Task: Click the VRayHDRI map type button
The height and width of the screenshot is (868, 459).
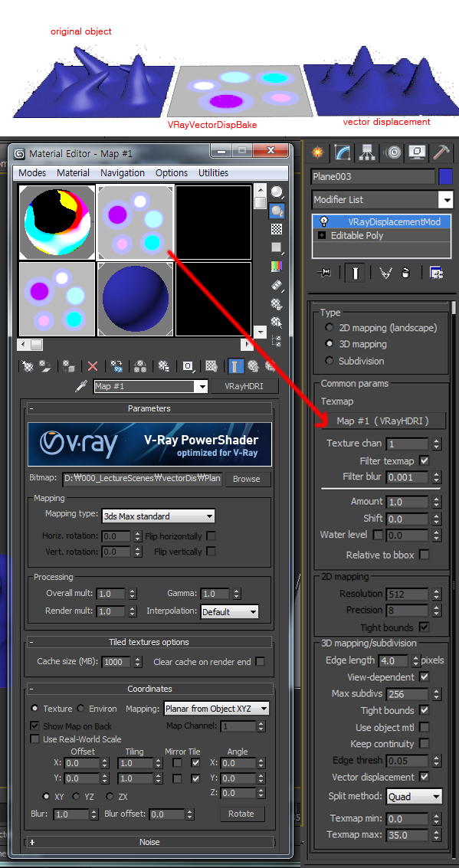Action: tap(244, 386)
